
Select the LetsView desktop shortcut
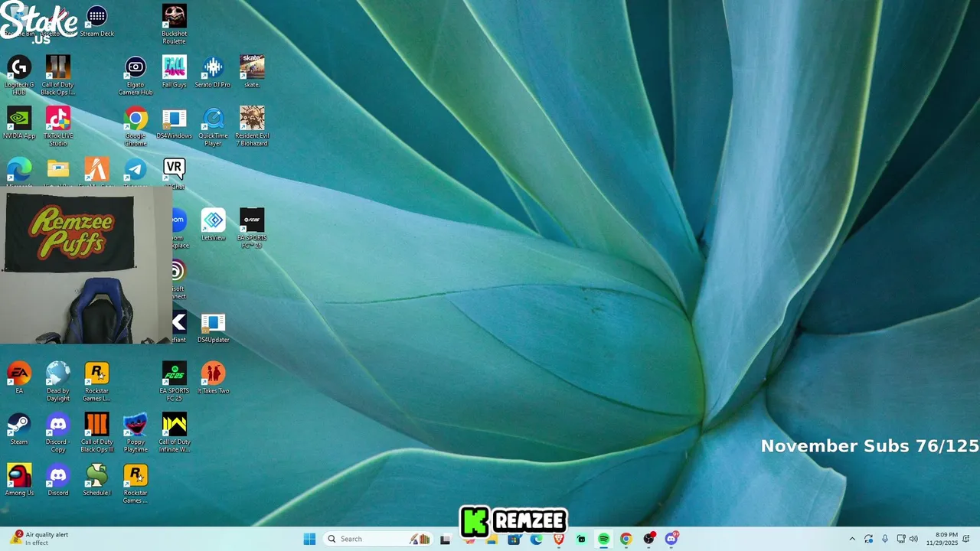(x=213, y=224)
